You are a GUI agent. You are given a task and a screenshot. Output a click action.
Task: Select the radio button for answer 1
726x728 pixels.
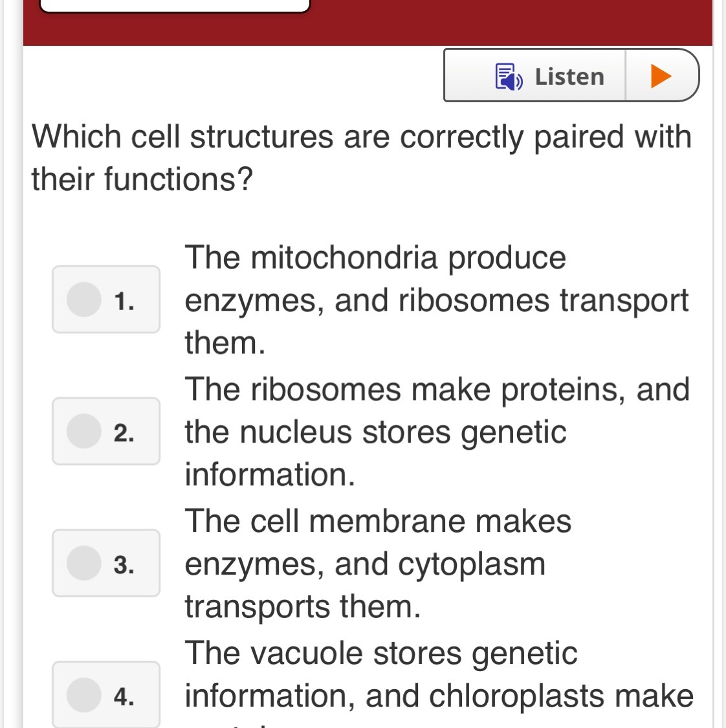coord(84,300)
